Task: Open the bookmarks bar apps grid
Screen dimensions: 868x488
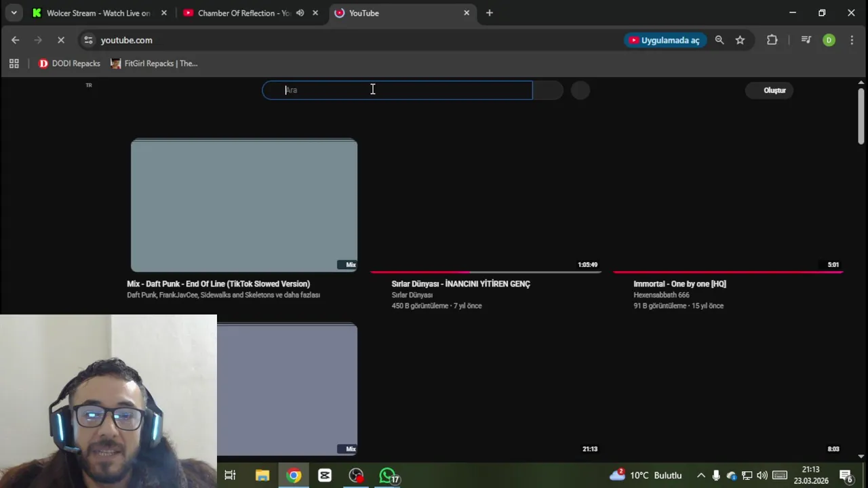Action: coord(14,64)
